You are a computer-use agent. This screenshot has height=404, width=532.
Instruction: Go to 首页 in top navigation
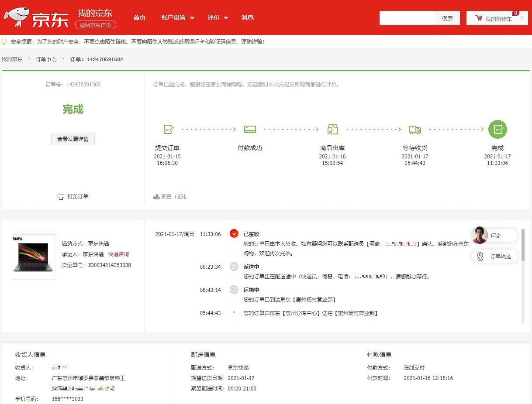(139, 17)
